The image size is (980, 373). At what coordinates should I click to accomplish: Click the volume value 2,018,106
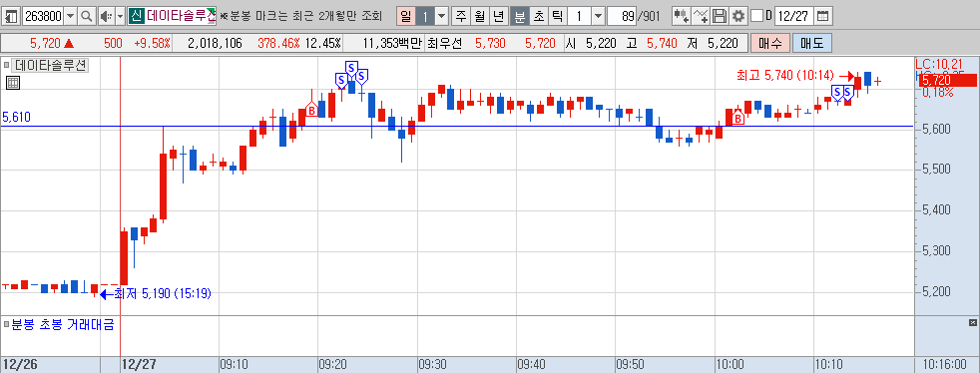215,44
